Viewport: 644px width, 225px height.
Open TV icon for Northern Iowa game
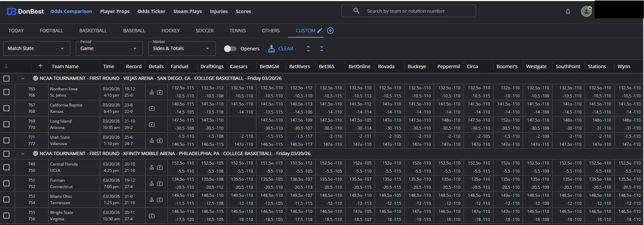(x=160, y=92)
